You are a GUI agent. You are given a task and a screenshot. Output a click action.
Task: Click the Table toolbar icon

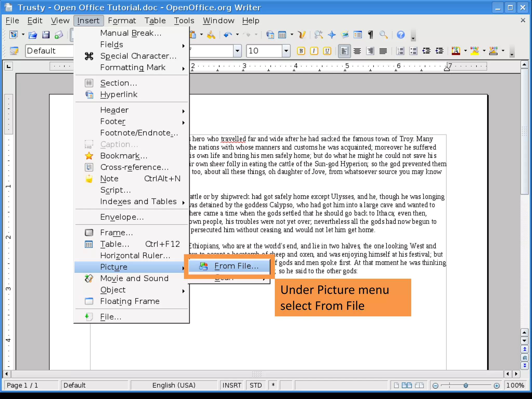coord(282,35)
